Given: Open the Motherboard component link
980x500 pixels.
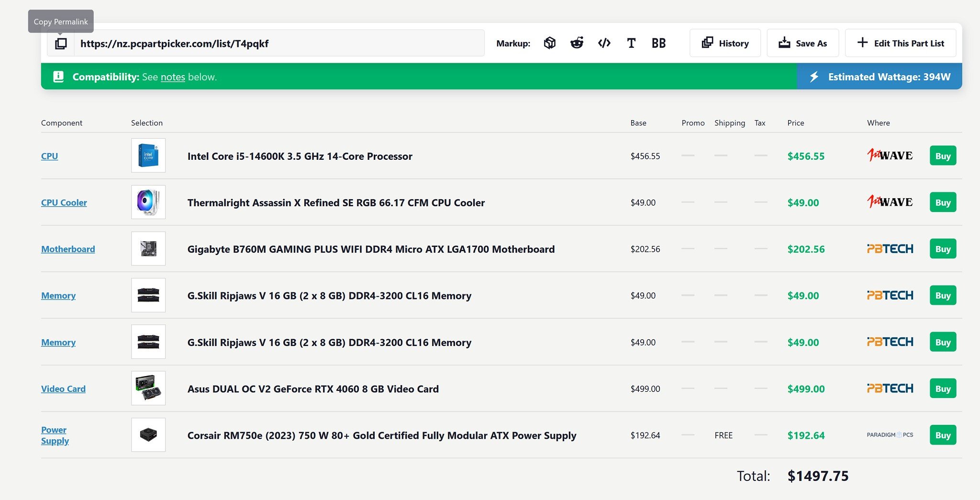Looking at the screenshot, I should (68, 249).
